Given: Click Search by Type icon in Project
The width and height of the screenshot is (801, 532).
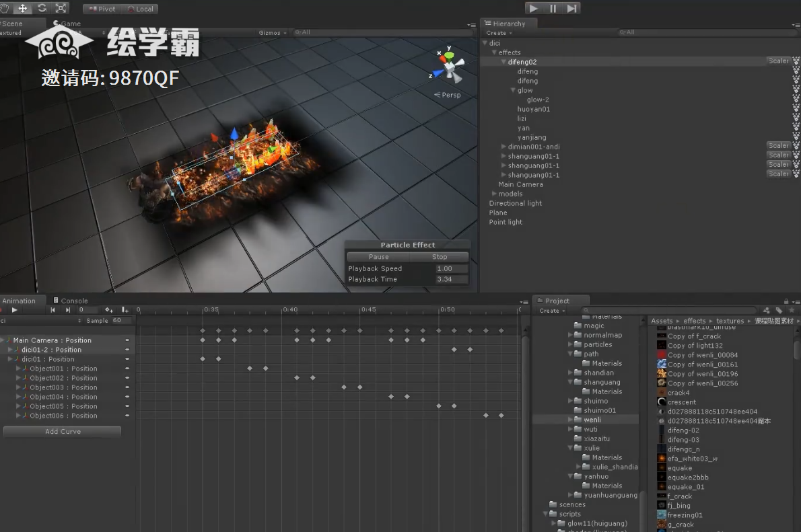Looking at the screenshot, I should (x=766, y=310).
